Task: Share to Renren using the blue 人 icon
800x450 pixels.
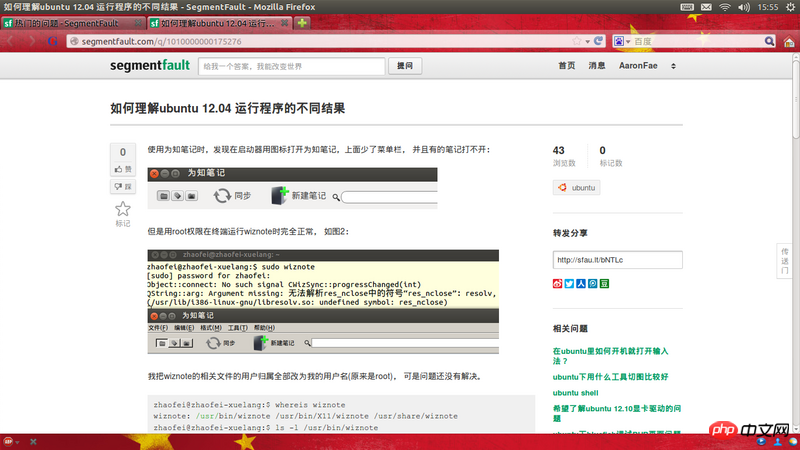Action: 581,284
